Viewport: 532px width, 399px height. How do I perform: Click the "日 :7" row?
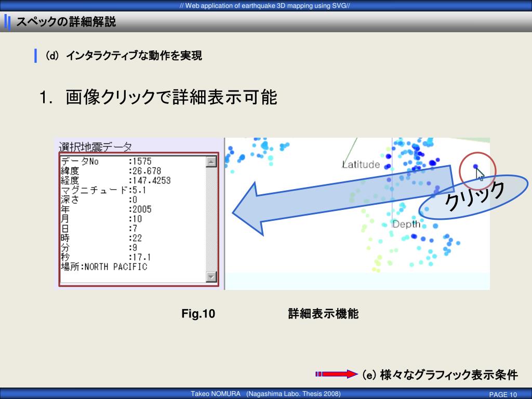pyautogui.click(x=99, y=229)
